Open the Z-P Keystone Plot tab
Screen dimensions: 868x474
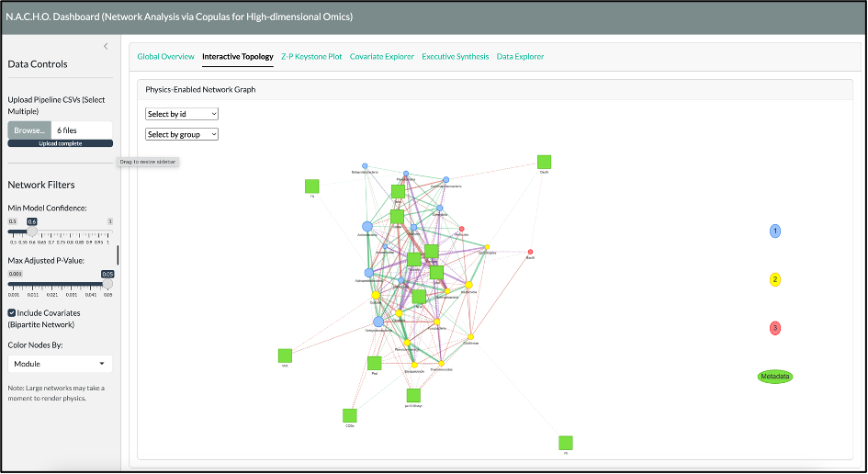[x=311, y=57]
